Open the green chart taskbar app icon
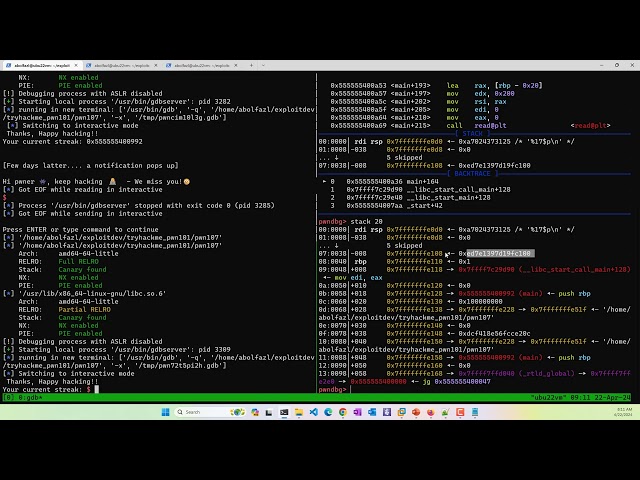 [445, 412]
